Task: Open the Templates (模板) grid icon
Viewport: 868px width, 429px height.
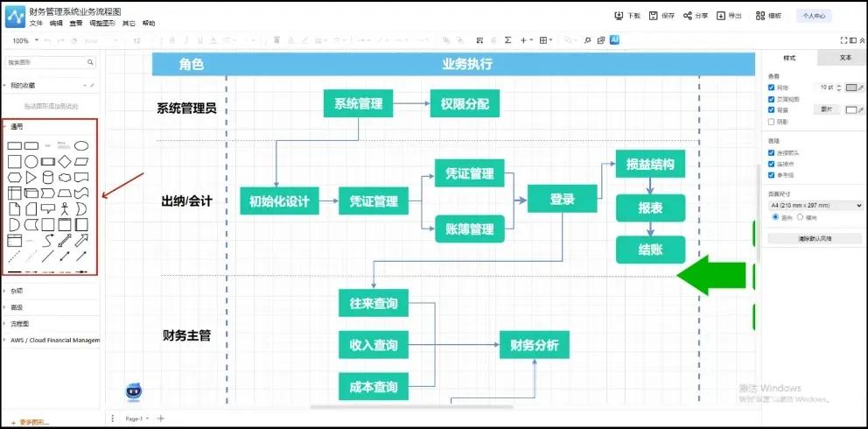Action: click(x=760, y=16)
